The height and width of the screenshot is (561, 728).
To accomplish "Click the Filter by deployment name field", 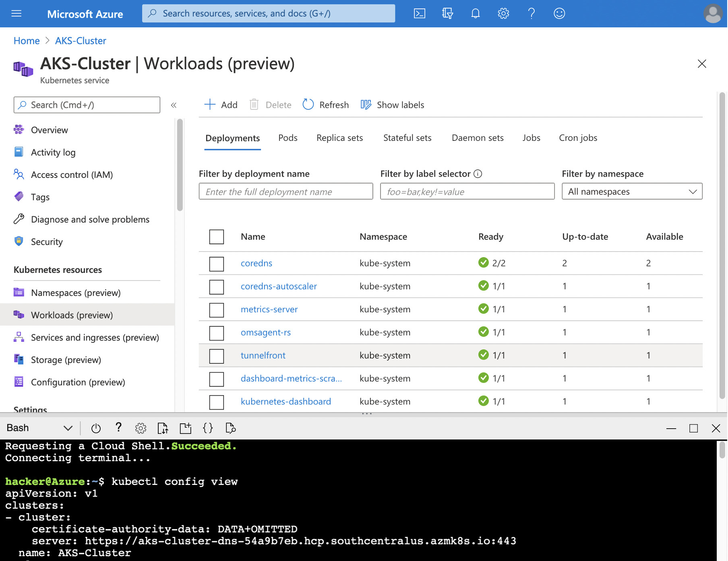I will point(286,192).
